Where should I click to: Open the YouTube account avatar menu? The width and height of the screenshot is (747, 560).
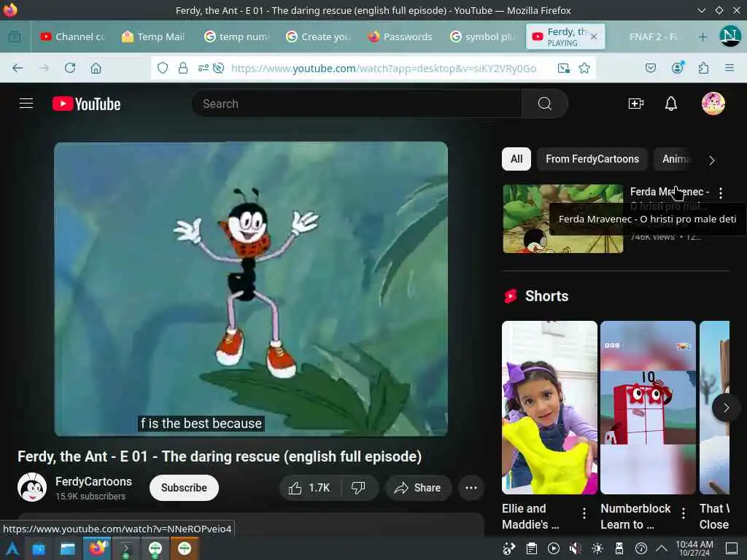point(713,104)
